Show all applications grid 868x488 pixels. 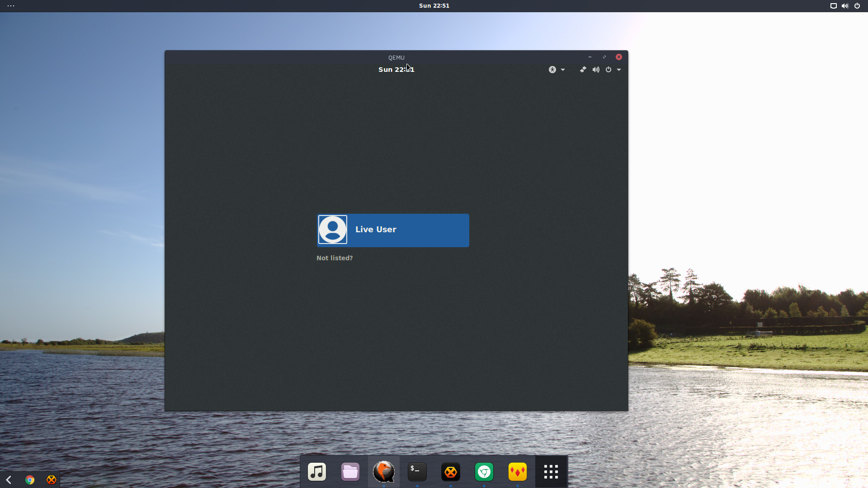point(551,472)
